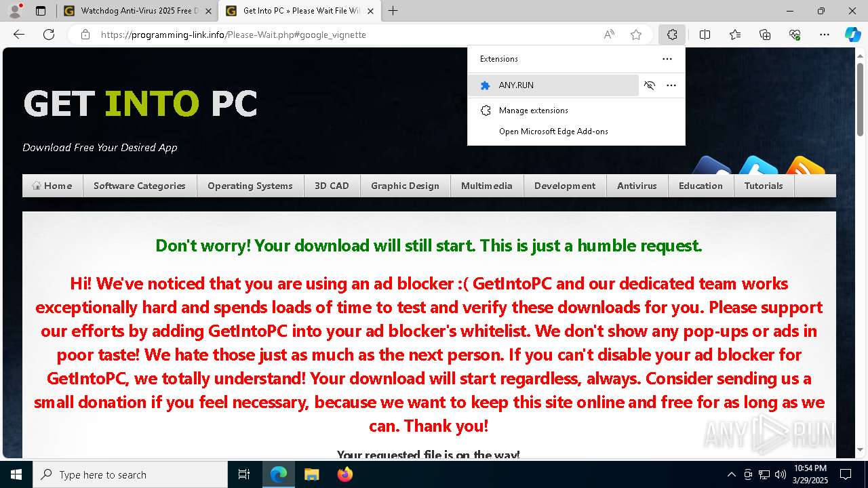Image resolution: width=868 pixels, height=488 pixels.
Task: Open Edge Settings and more menu
Action: tap(825, 35)
